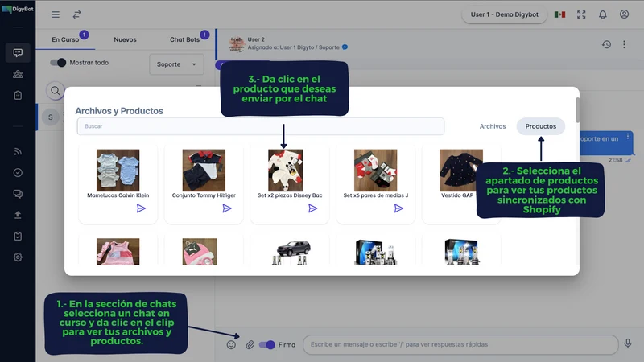Select the Productos tab in dialog
This screenshot has width=644, height=362.
click(540, 126)
